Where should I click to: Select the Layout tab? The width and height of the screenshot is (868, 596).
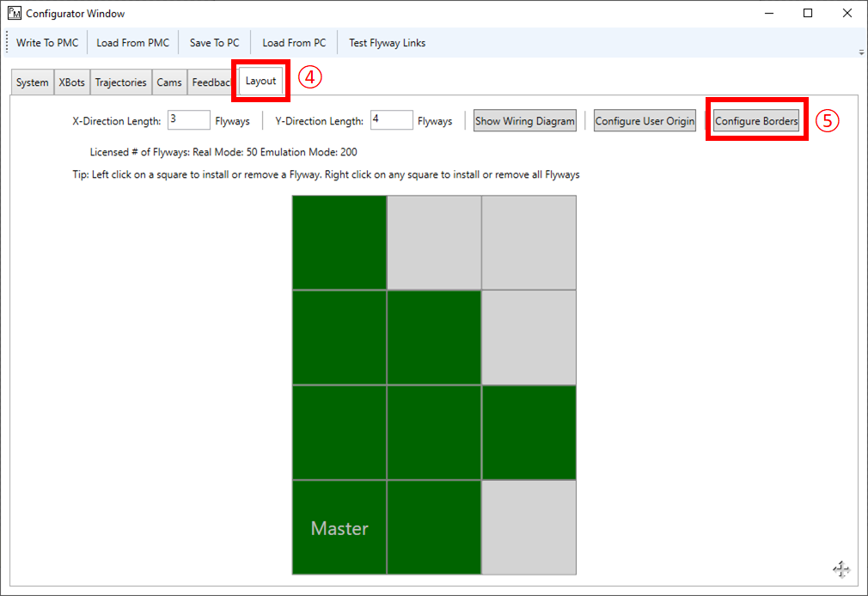pyautogui.click(x=260, y=81)
